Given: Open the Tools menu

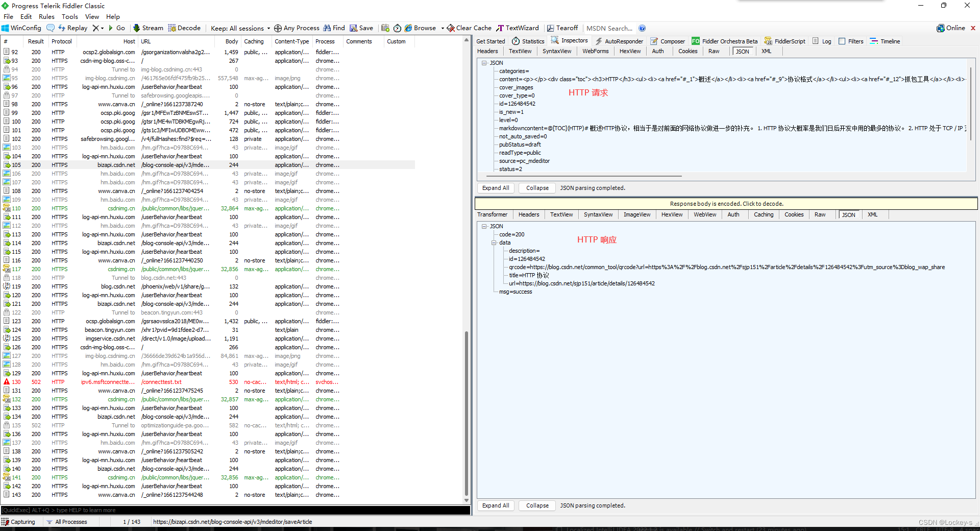Looking at the screenshot, I should pyautogui.click(x=70, y=16).
